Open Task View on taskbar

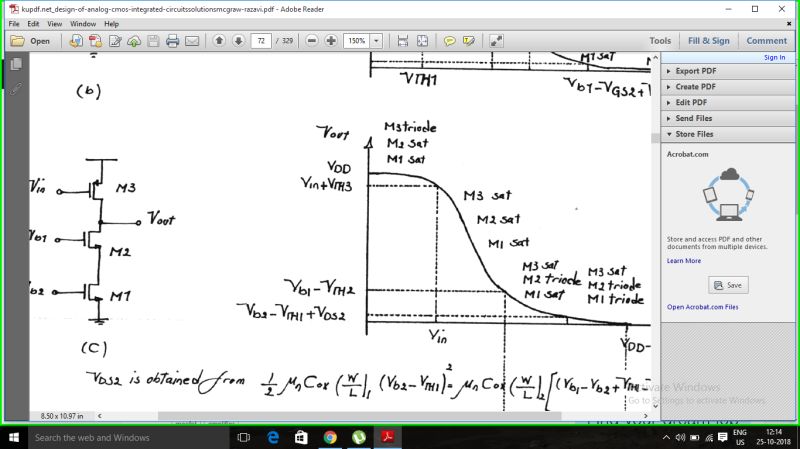(244, 437)
